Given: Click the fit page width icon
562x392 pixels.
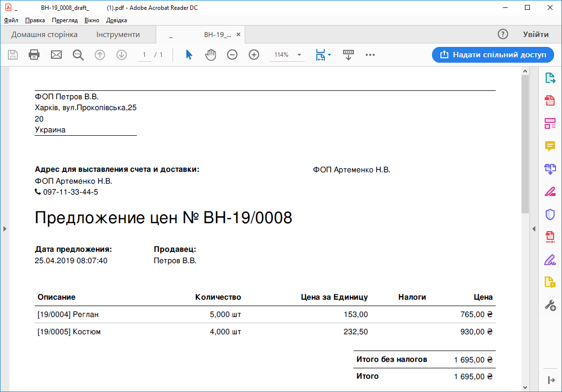Looking at the screenshot, I should tap(320, 55).
